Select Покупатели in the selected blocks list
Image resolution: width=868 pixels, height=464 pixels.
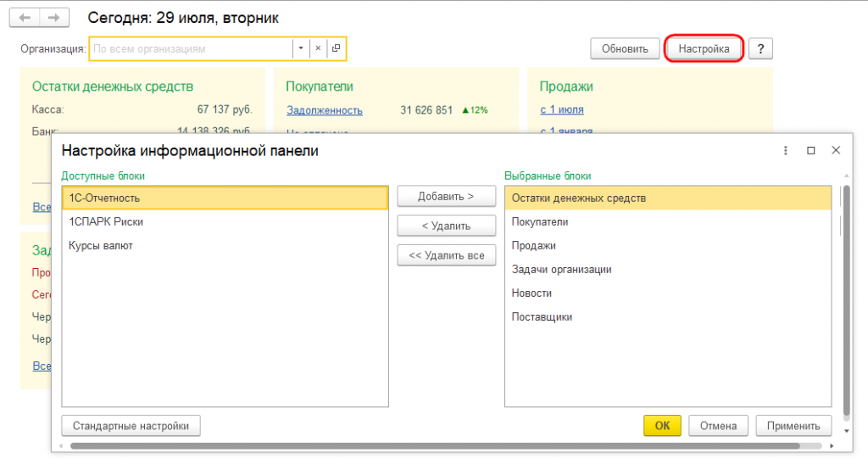668,222
